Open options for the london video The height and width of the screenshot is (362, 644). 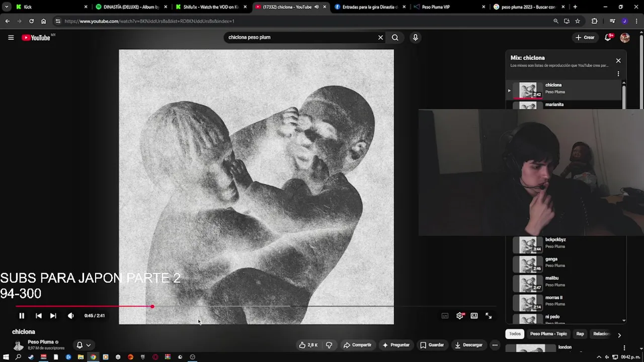(624, 347)
